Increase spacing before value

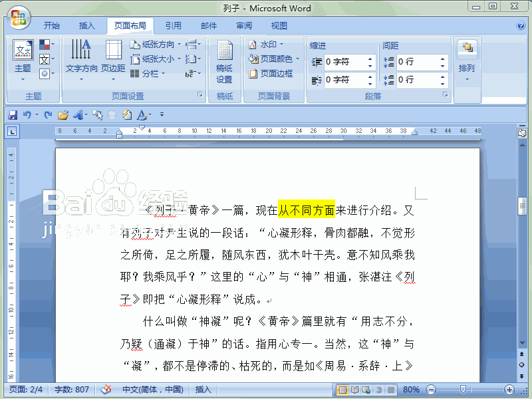click(x=442, y=59)
